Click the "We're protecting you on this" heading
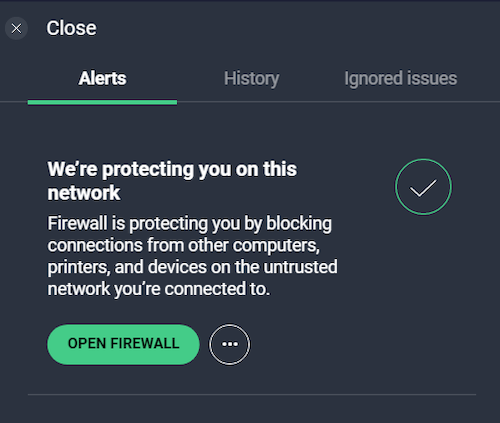The width and height of the screenshot is (500, 423). click(x=172, y=169)
